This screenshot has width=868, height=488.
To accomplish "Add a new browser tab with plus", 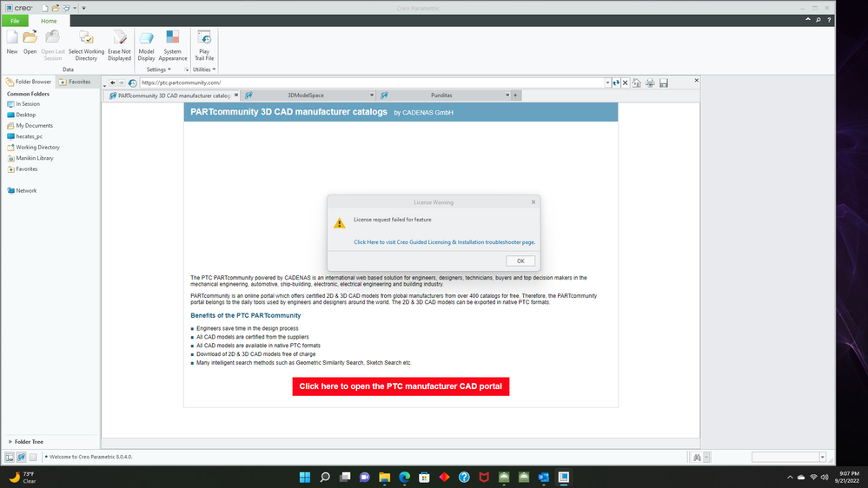I will coord(515,96).
